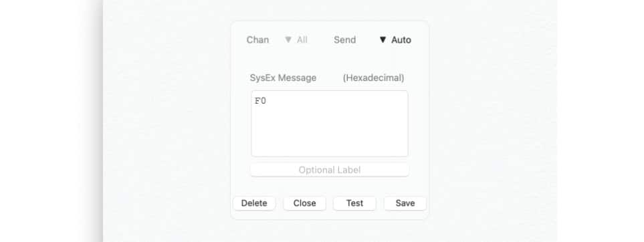644x242 pixels.
Task: Choose the Auto send option text
Action: (x=401, y=40)
